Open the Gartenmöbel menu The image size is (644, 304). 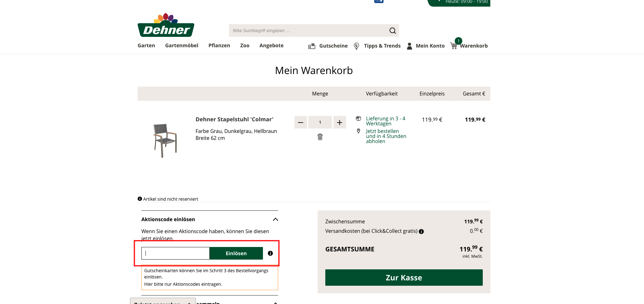tap(182, 45)
